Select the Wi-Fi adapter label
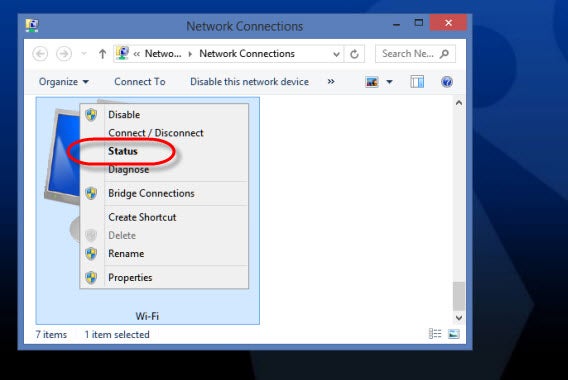This screenshot has height=380, width=568. point(147,316)
